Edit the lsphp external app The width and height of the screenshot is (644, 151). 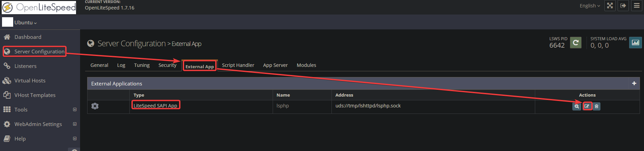587,106
